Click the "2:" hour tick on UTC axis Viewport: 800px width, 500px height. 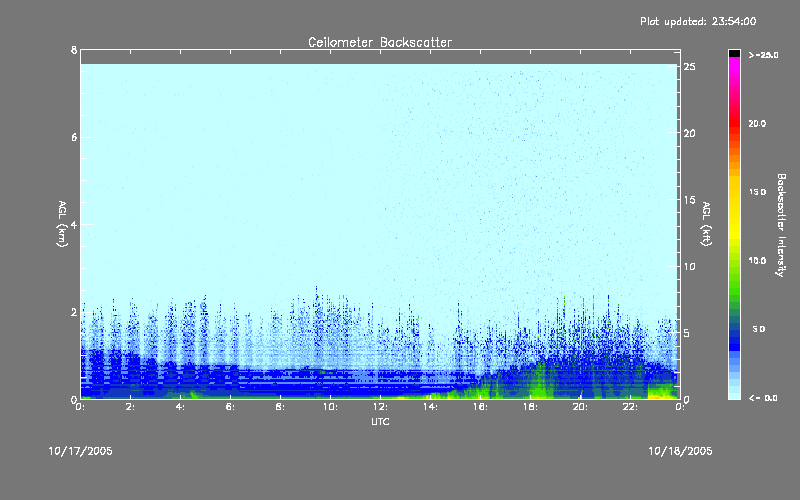[131, 407]
